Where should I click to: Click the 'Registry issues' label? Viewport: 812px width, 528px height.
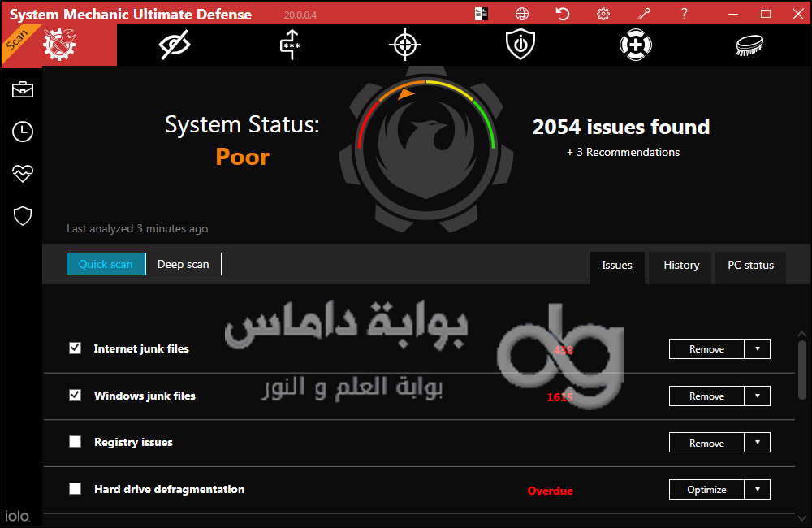134,442
